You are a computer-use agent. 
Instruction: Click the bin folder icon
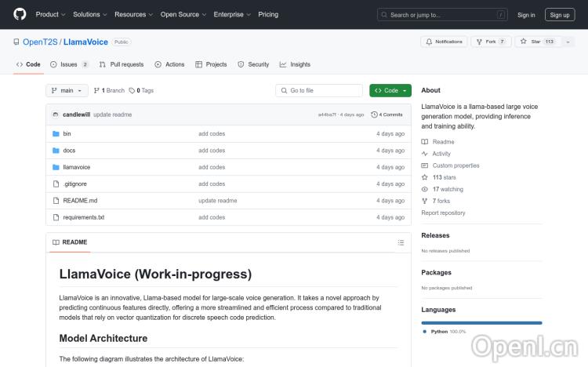tap(56, 134)
